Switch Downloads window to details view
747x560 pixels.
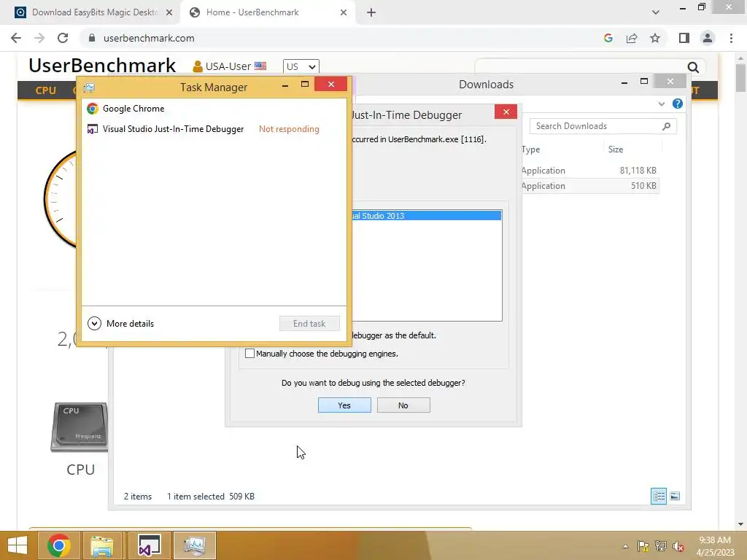[659, 496]
